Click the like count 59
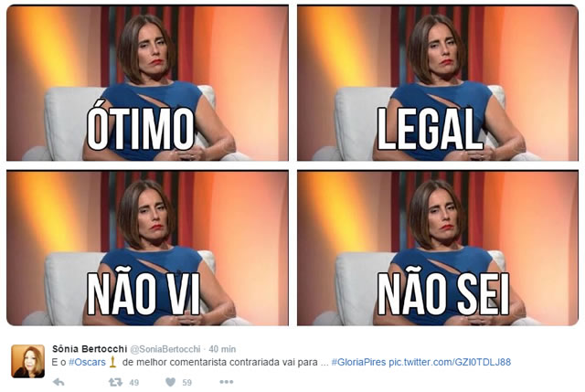 pyautogui.click(x=186, y=382)
